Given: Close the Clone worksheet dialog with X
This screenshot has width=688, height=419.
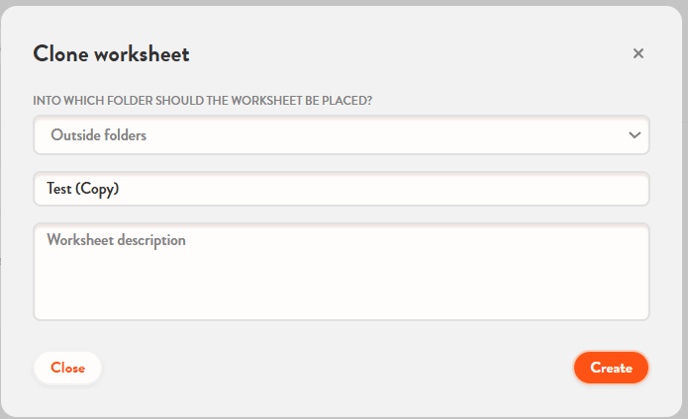Looking at the screenshot, I should coord(638,54).
